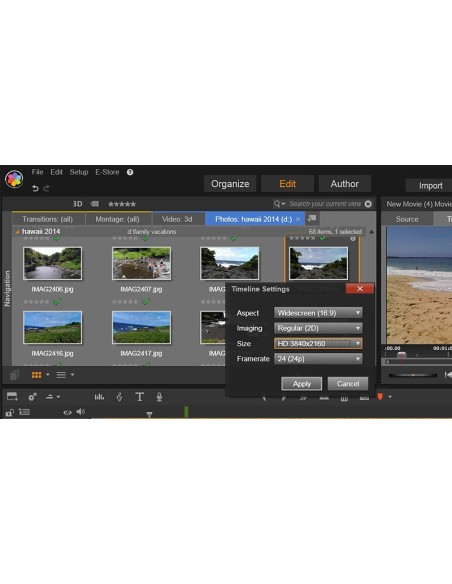This screenshot has height=584, width=452.
Task: Open the E-Store menu
Action: click(x=107, y=172)
